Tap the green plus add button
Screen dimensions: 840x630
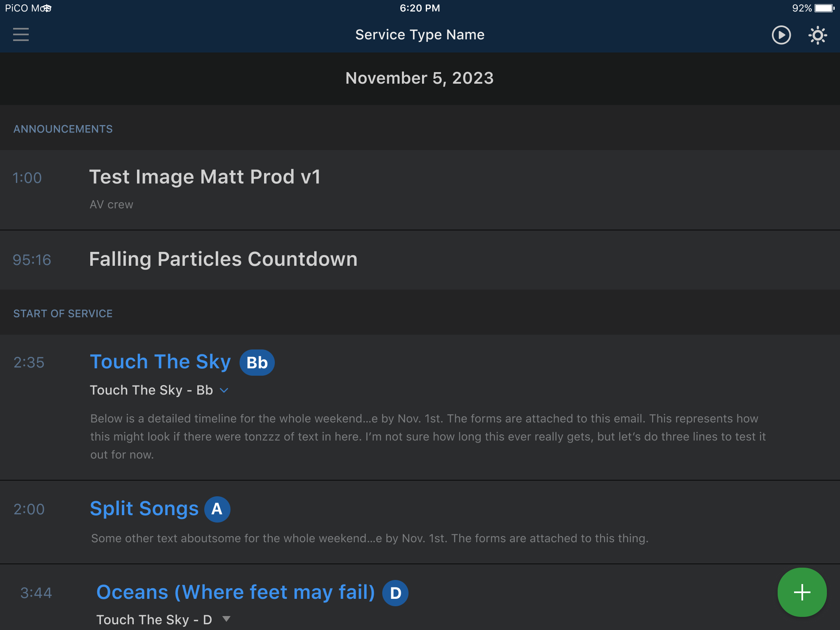[x=802, y=592]
